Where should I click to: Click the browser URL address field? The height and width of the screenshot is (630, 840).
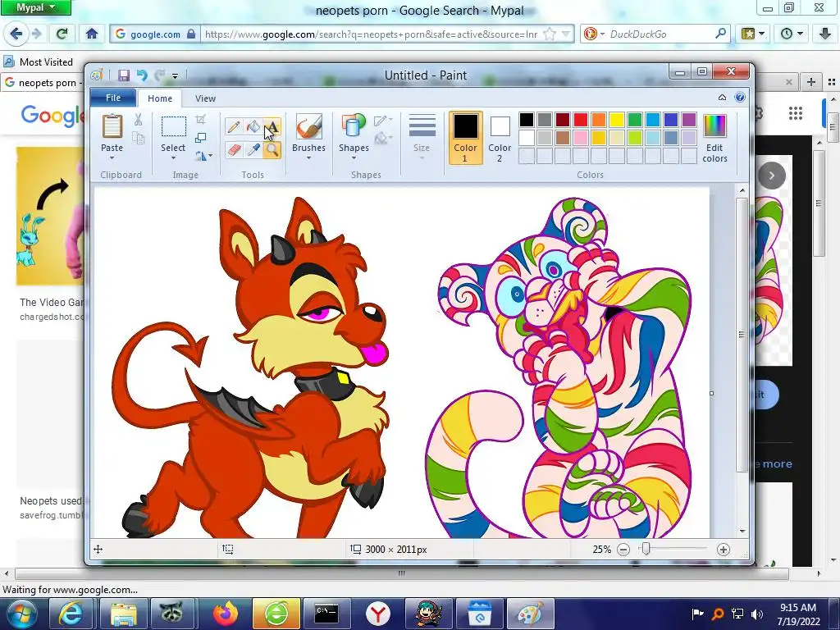point(370,34)
